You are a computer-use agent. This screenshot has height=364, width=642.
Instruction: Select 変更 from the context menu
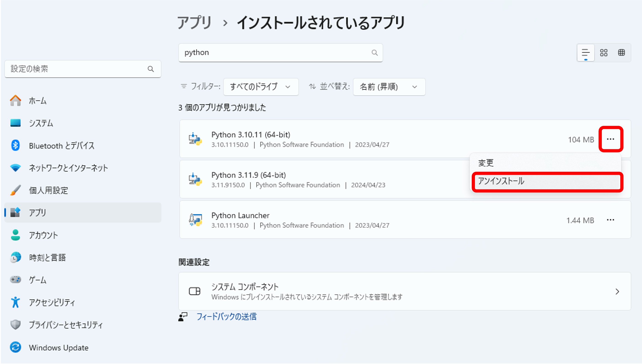pos(486,163)
